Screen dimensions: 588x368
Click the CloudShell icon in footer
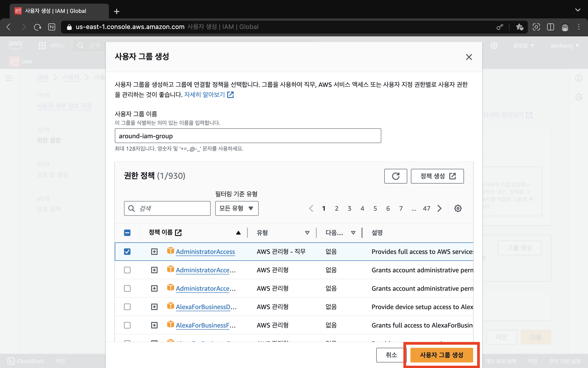pos(11,361)
